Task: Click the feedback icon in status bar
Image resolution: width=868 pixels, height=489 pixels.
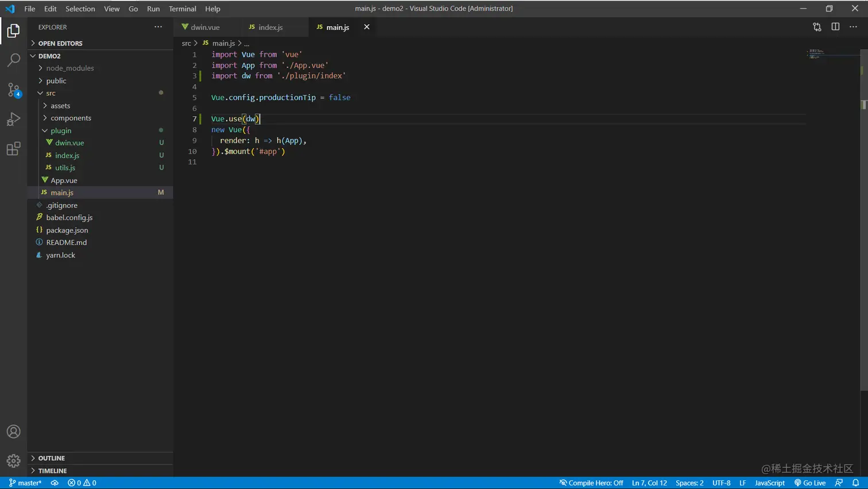Action: (x=839, y=483)
